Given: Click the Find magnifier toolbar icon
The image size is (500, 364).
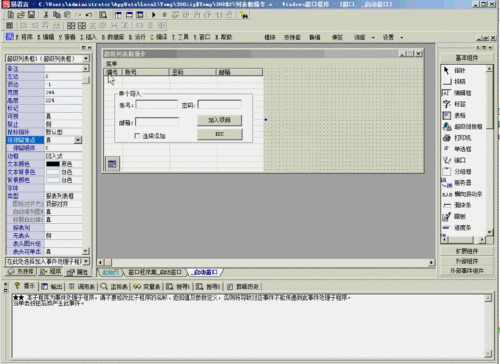Looking at the screenshot, I should point(103,15).
